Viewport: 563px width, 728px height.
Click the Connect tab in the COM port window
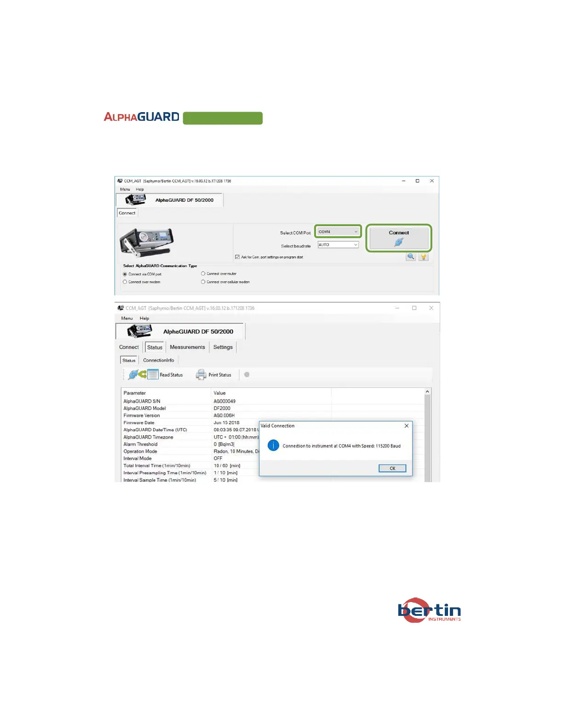(x=127, y=213)
